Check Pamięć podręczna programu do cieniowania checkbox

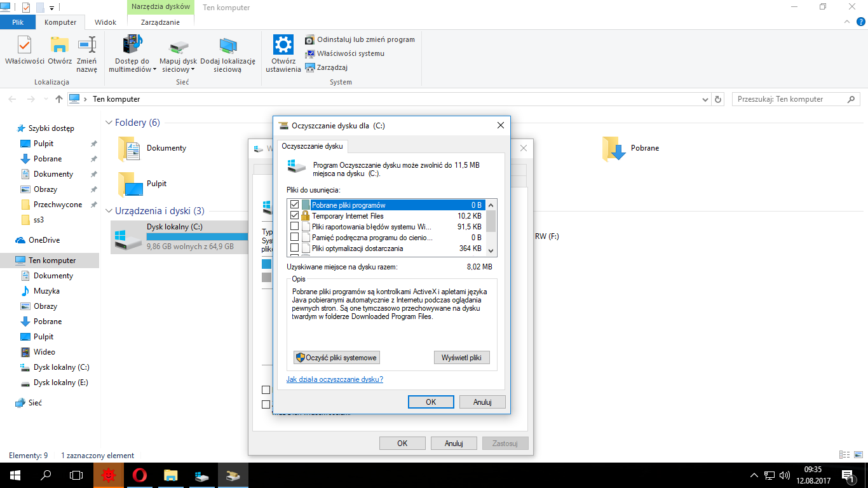[294, 238]
